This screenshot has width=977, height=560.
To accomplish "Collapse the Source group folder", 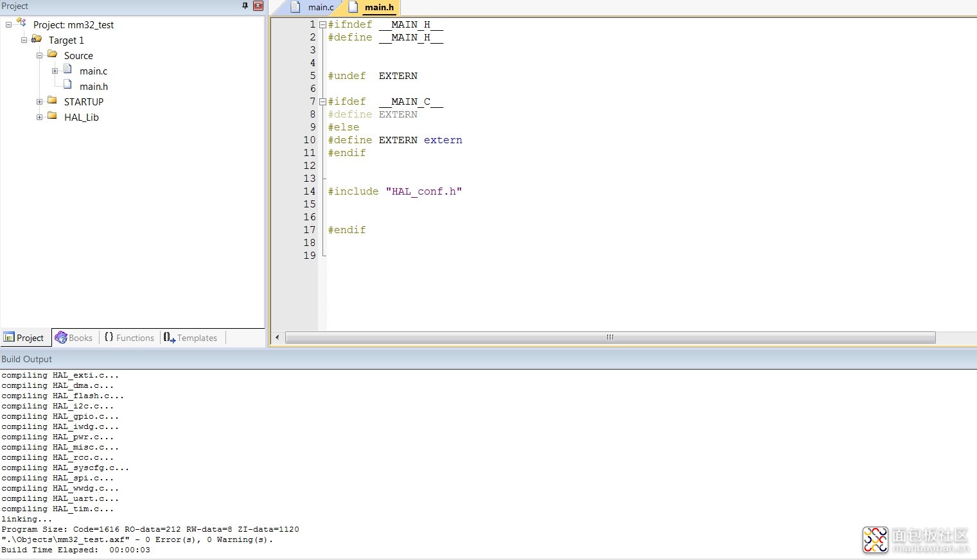I will tap(39, 56).
